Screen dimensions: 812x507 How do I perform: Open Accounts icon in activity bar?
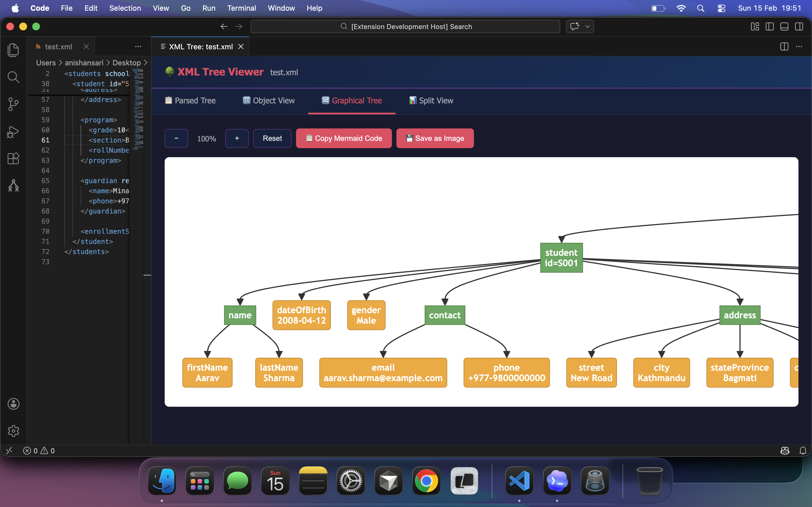pyautogui.click(x=13, y=404)
